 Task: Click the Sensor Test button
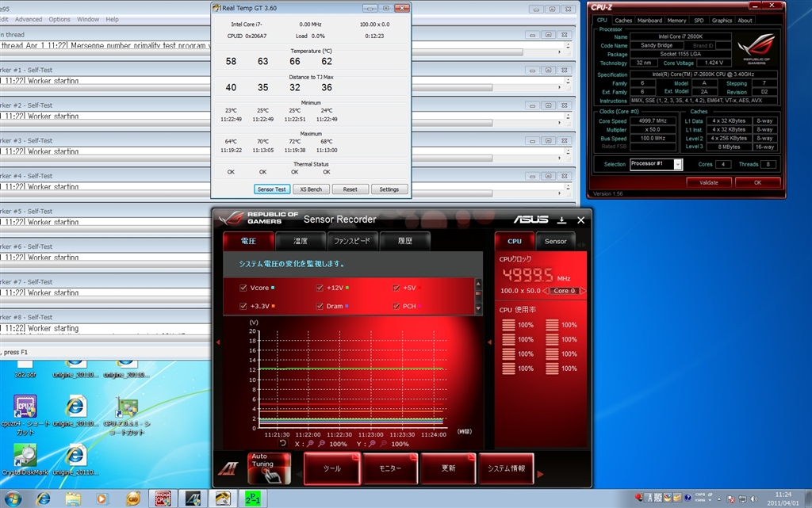271,189
